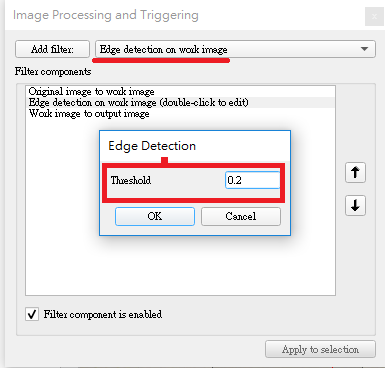The width and height of the screenshot is (385, 368).
Task: Click the 'Edge detection on work image' combo box
Action: pyautogui.click(x=235, y=49)
